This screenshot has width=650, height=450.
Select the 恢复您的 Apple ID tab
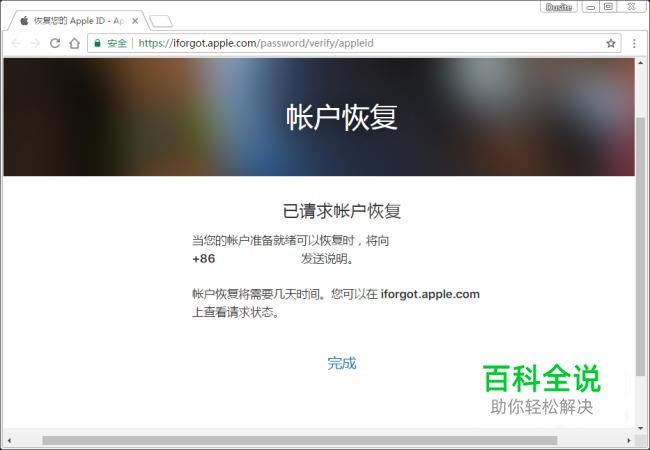point(78,21)
